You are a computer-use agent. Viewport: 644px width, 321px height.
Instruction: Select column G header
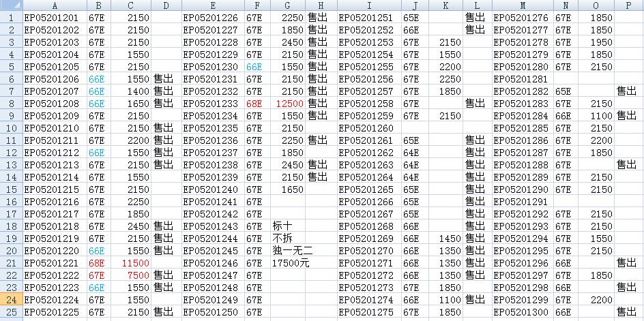287,5
